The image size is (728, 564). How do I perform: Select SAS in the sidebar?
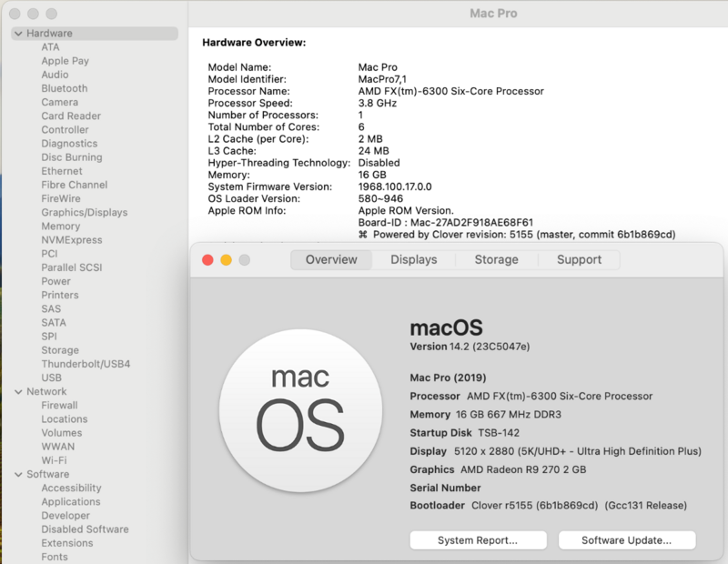click(51, 308)
